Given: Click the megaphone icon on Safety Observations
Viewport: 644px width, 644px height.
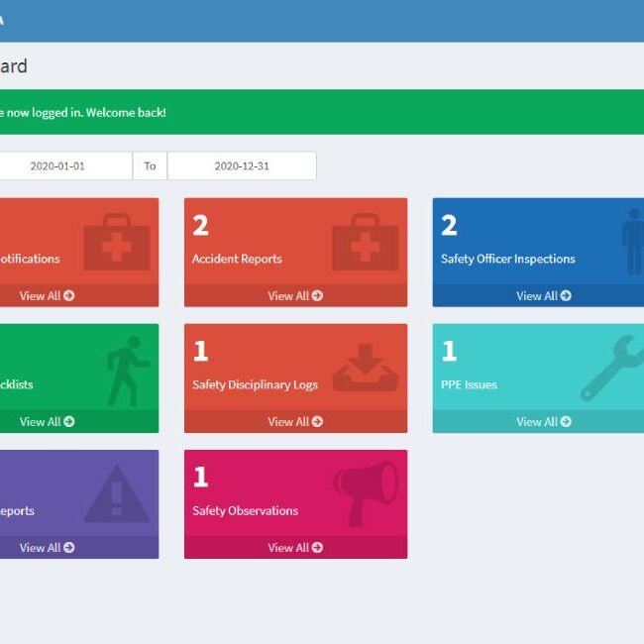Looking at the screenshot, I should (x=365, y=492).
